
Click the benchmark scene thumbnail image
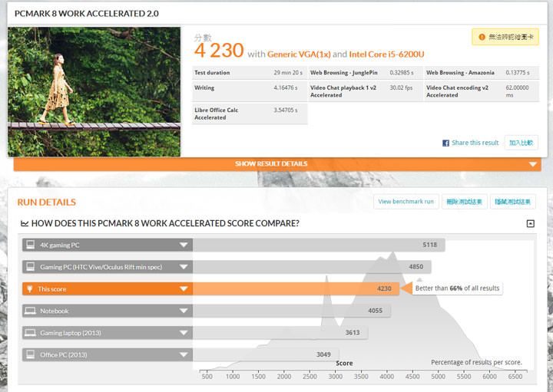tap(94, 92)
